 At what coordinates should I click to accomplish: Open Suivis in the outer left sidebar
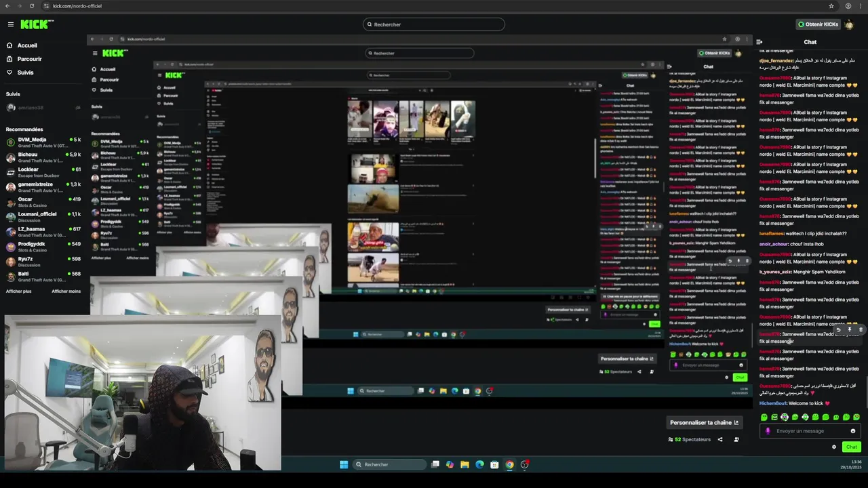(x=20, y=73)
